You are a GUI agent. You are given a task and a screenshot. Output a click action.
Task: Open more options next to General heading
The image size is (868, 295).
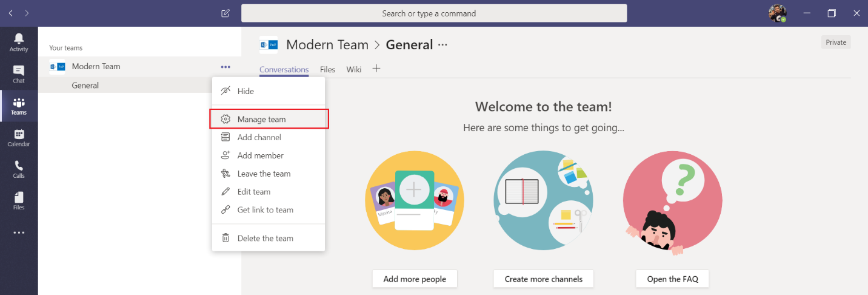442,45
